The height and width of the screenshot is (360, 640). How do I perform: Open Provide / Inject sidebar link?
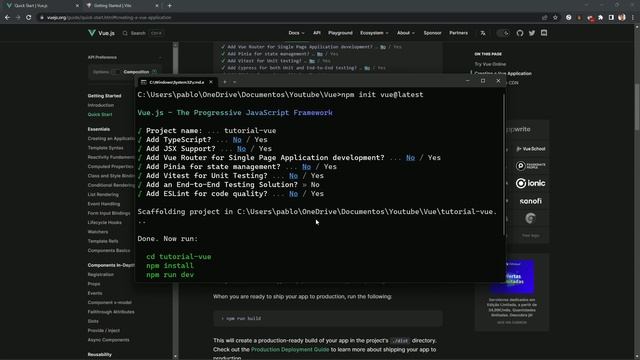pyautogui.click(x=104, y=331)
